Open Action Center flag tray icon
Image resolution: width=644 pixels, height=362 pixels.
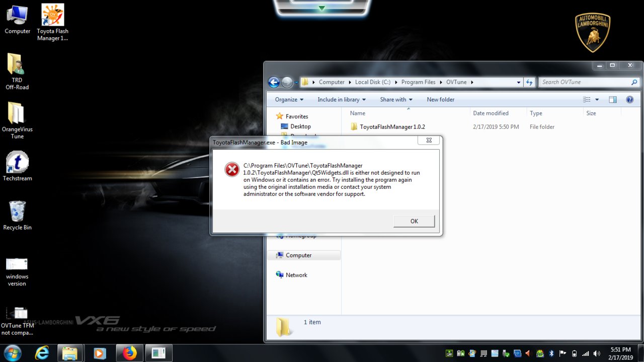click(562, 353)
